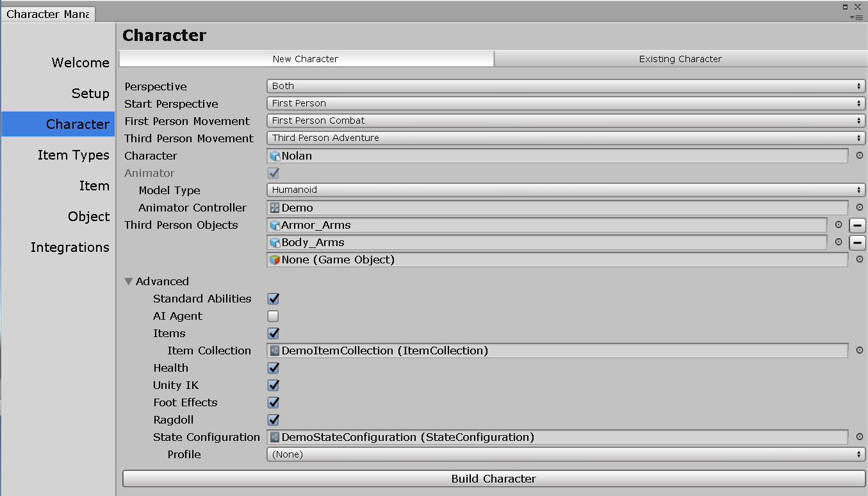This screenshot has width=868, height=496.
Task: Switch to the Existing Character tab
Action: click(680, 58)
